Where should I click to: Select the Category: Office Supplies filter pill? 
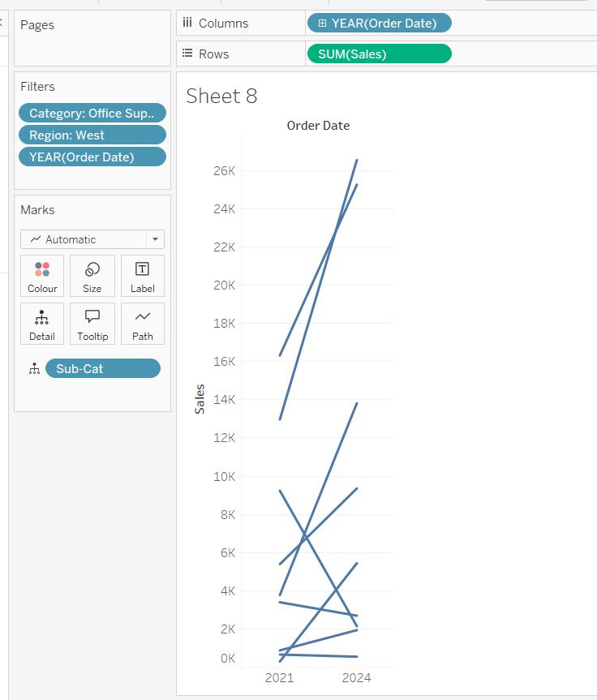tap(92, 114)
